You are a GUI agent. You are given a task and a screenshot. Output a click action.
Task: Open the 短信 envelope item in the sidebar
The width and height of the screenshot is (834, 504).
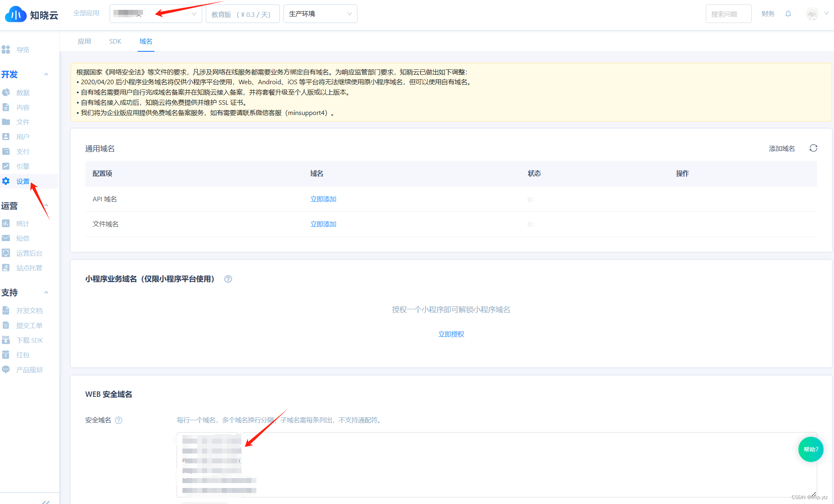[x=22, y=238]
